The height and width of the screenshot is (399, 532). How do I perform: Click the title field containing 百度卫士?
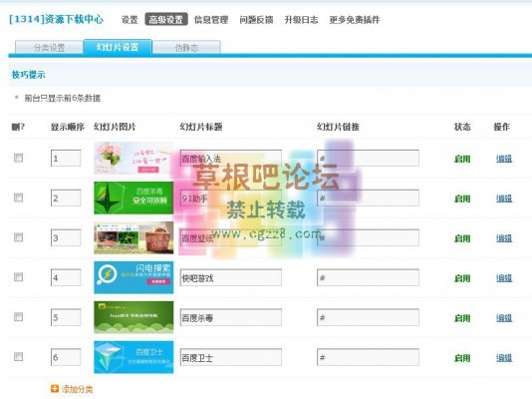click(231, 357)
